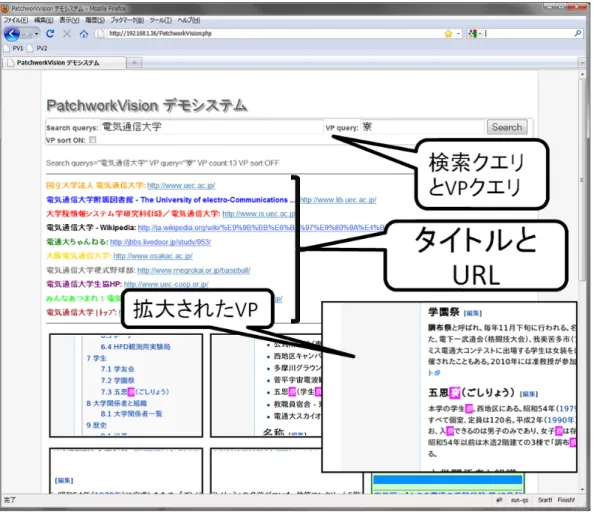
Task: Open link http://www.uec-coop.or.jp/
Action: click(x=166, y=284)
